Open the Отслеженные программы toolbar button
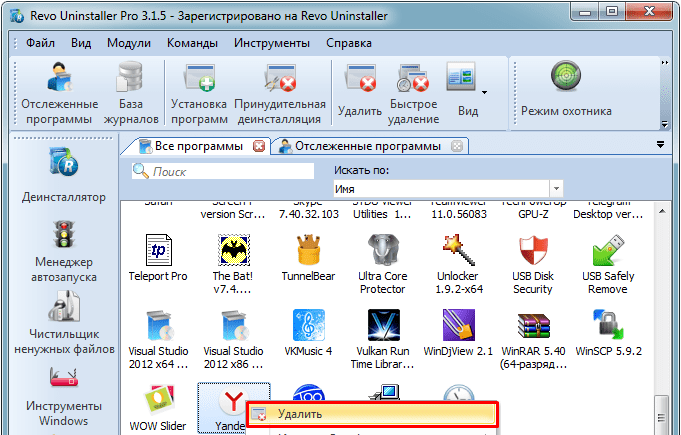Viewport: 681px width, 435px height. click(60, 94)
